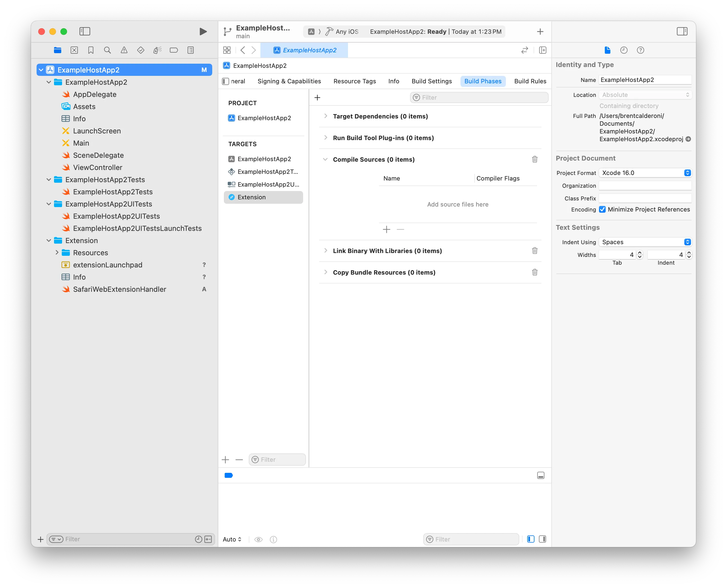Open the Bookmark navigator icon

(x=91, y=50)
